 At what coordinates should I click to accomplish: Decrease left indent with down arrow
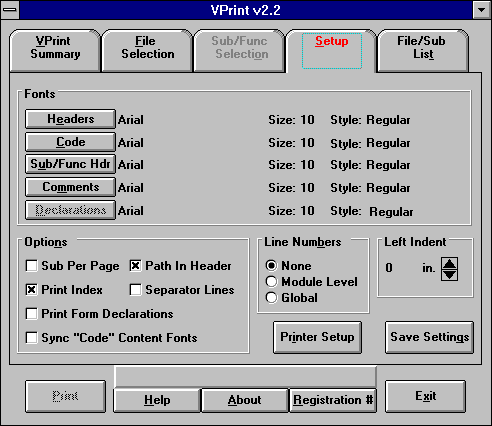pos(449,275)
